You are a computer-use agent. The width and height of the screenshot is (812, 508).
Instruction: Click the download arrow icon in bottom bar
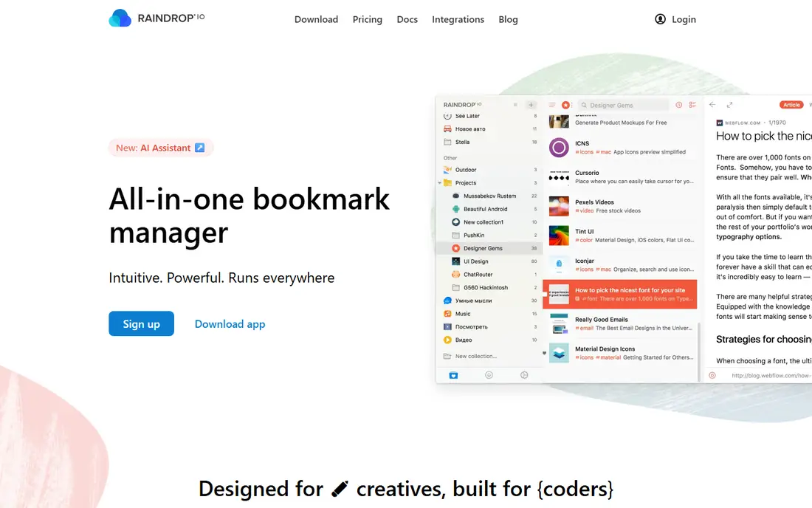point(489,375)
